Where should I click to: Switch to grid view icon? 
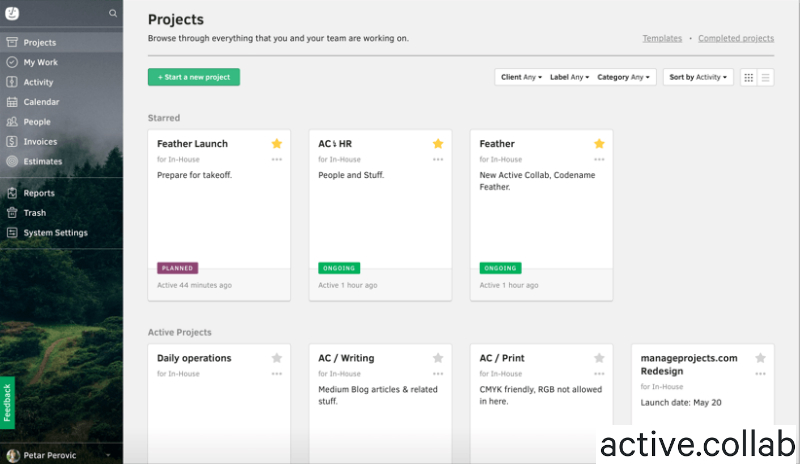point(748,77)
